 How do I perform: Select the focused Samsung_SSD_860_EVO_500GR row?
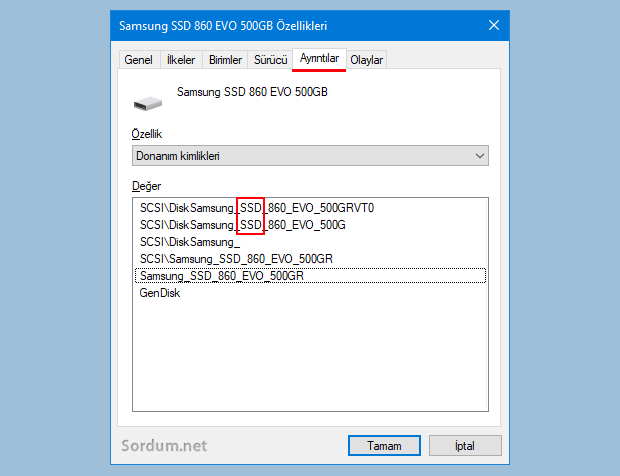[x=310, y=276]
